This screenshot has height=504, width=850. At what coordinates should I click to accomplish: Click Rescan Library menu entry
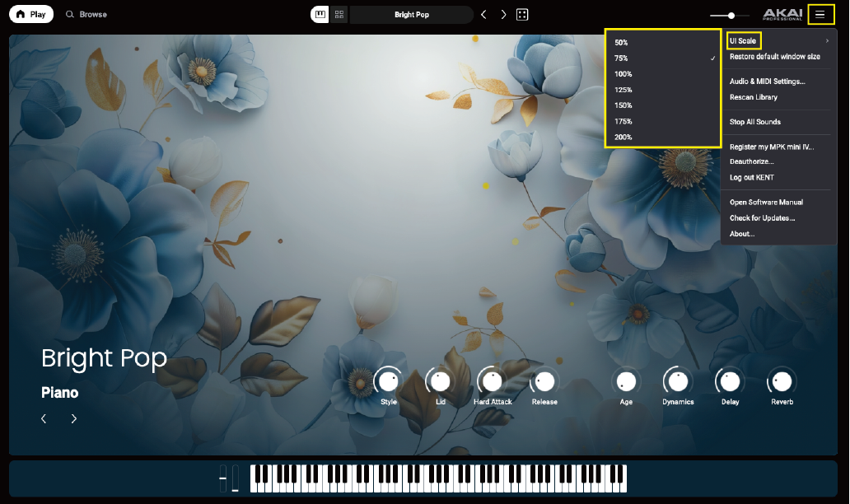[x=753, y=97]
